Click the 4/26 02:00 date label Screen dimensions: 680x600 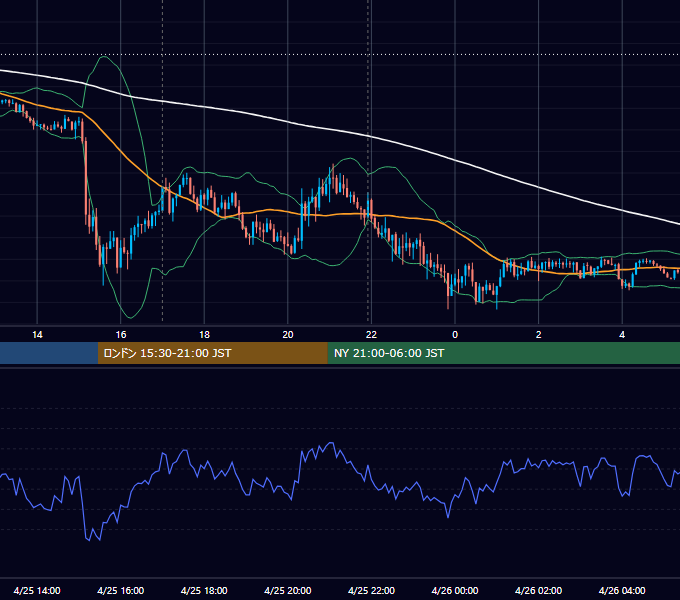(538, 590)
